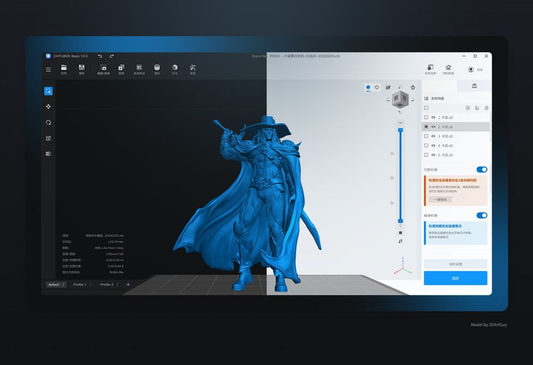Click the Save floppy disk icon
533x365 pixels.
point(82,68)
